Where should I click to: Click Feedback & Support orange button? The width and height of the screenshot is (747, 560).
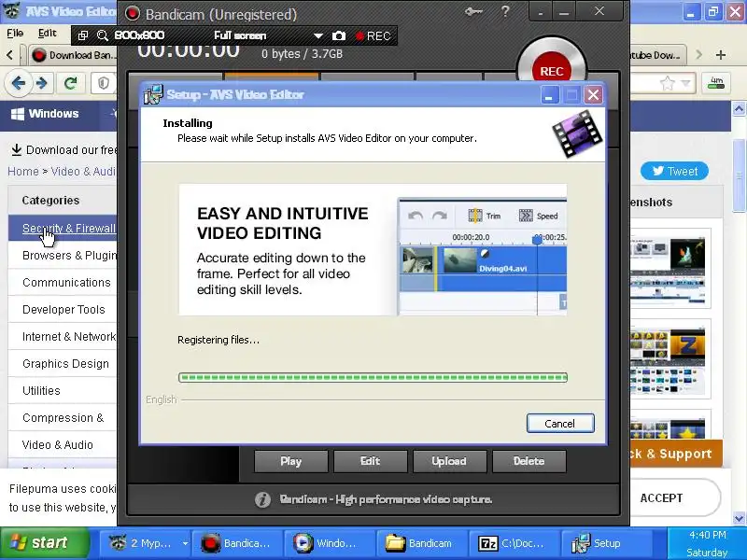[x=676, y=454]
